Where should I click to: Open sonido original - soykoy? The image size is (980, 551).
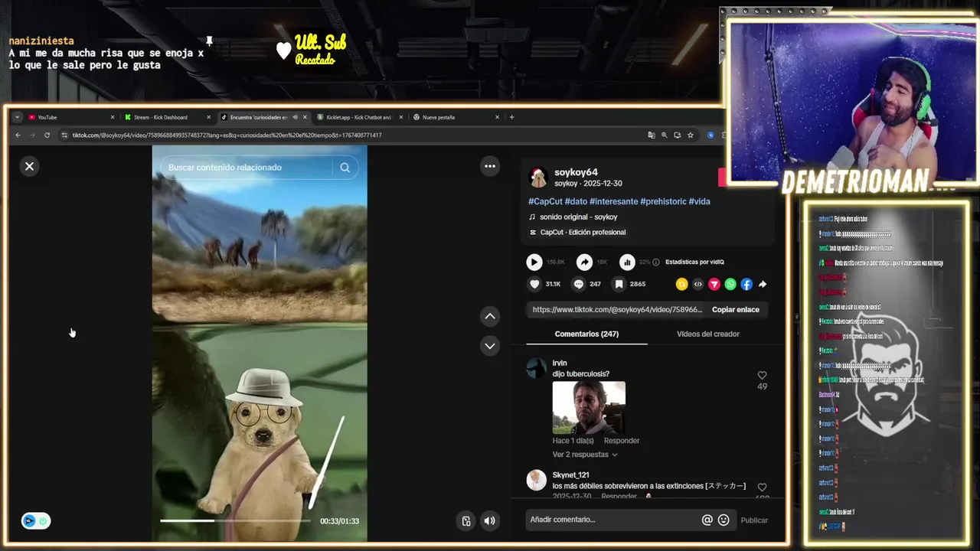coord(579,217)
